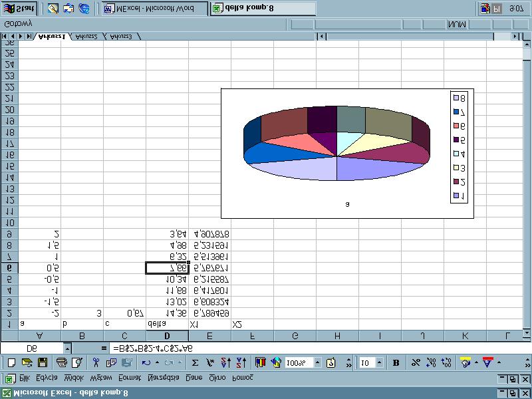Open the 100% zoom dropdown

pyautogui.click(x=318, y=362)
